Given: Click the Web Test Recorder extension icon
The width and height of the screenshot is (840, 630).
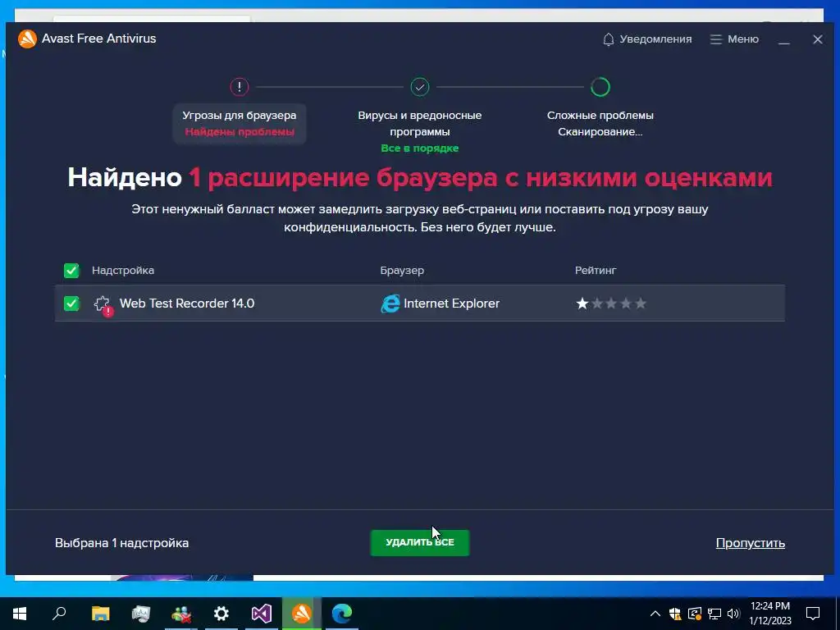Looking at the screenshot, I should point(103,305).
